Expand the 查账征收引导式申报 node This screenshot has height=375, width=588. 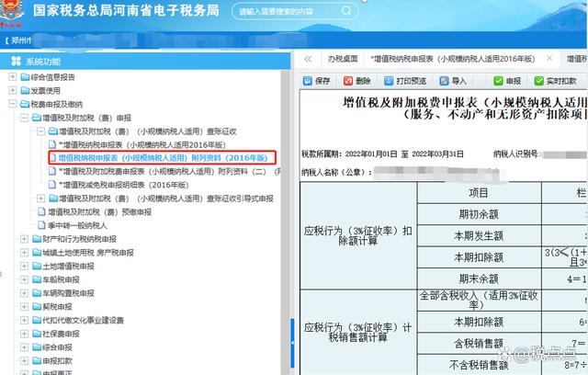tap(40, 198)
